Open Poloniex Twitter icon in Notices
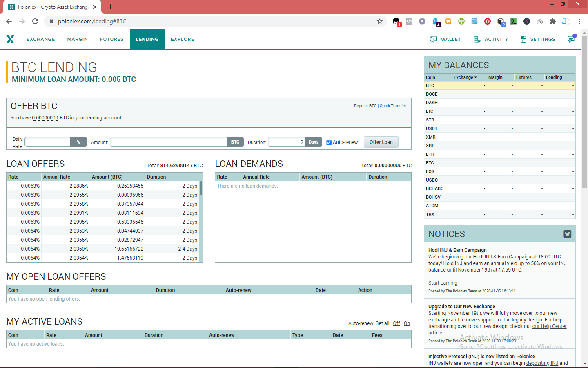Viewport: 588px width, 368px height. click(x=567, y=234)
